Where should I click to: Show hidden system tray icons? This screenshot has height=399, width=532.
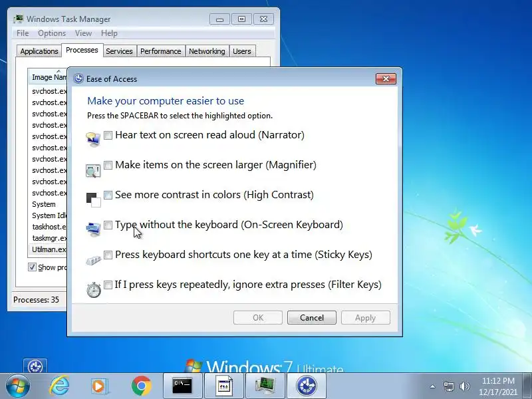tap(433, 386)
